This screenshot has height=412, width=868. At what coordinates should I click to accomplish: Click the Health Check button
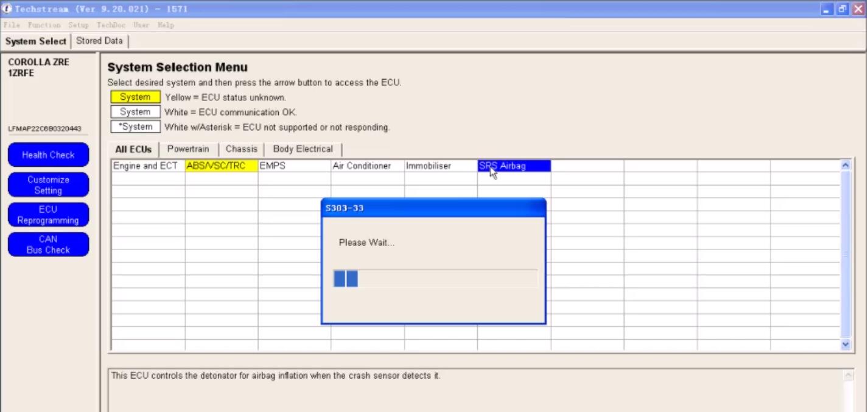pyautogui.click(x=48, y=155)
